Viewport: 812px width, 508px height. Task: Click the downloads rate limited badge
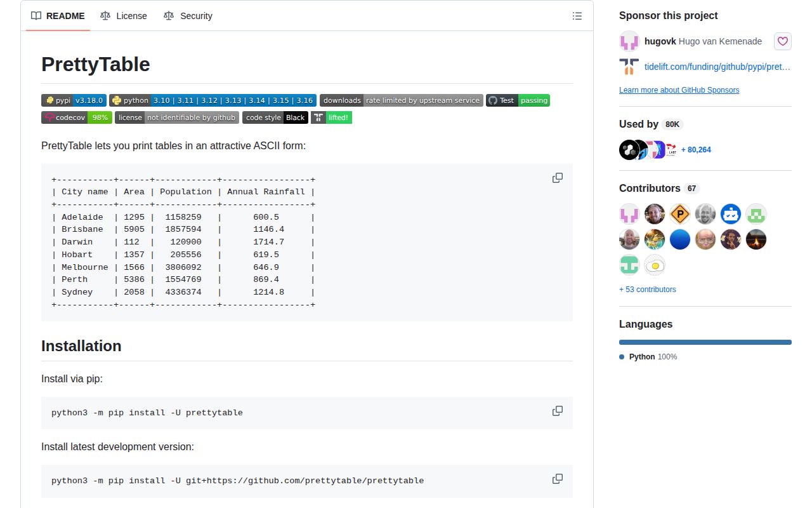click(x=401, y=100)
